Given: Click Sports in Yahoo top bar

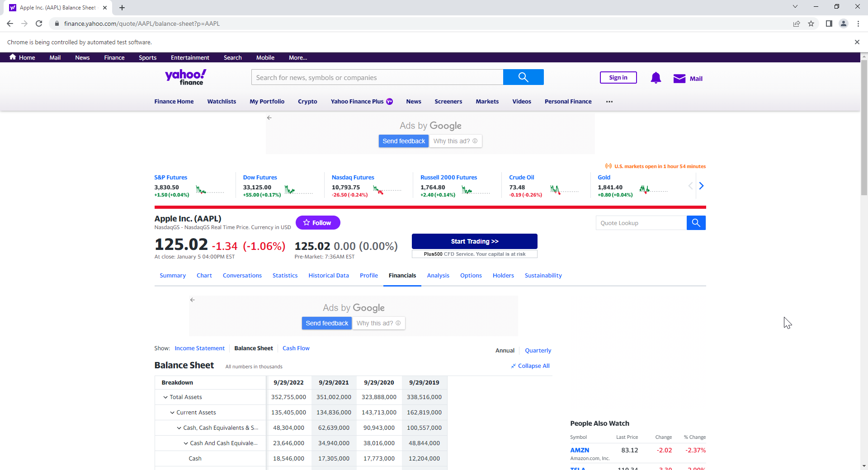Looking at the screenshot, I should (147, 57).
